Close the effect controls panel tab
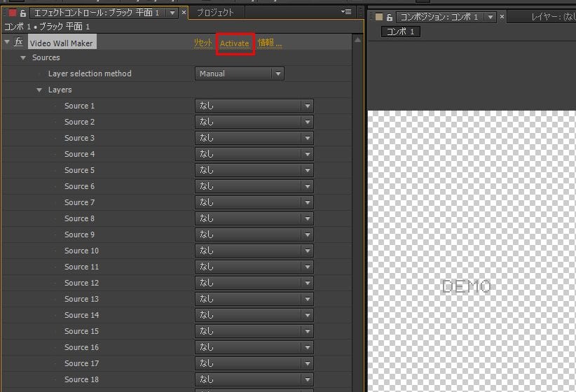Image resolution: width=576 pixels, height=392 pixels. click(x=184, y=12)
